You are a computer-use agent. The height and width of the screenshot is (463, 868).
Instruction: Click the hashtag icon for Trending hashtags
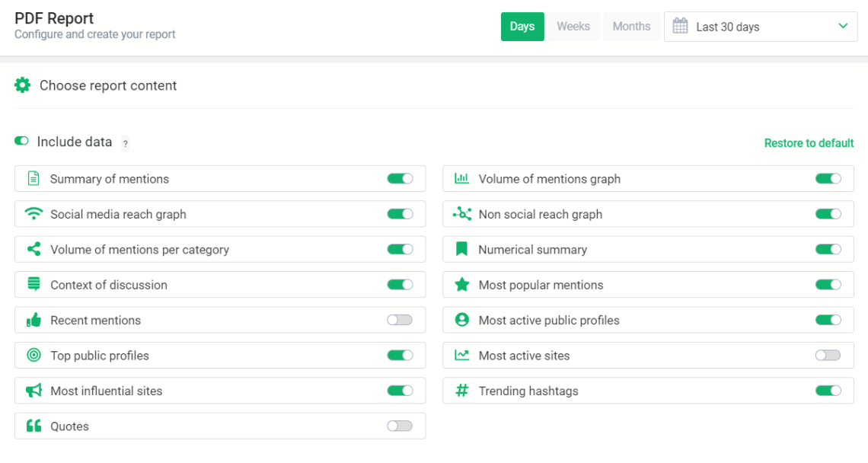[x=461, y=391]
